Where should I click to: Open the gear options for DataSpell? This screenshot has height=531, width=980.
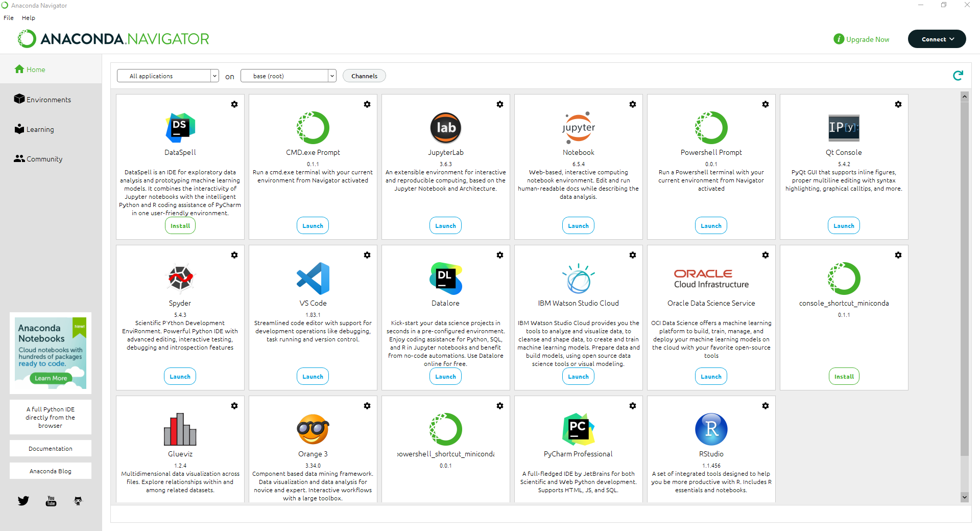tap(234, 104)
